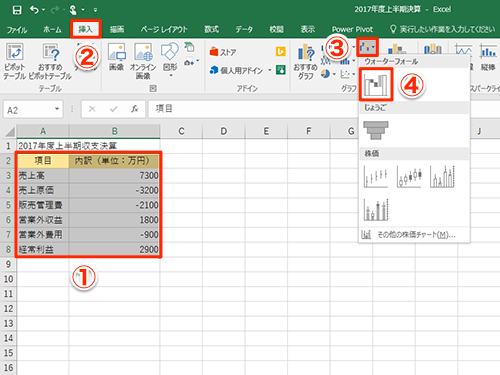
Task: Click the Redo arrow icon
Action: click(x=54, y=10)
